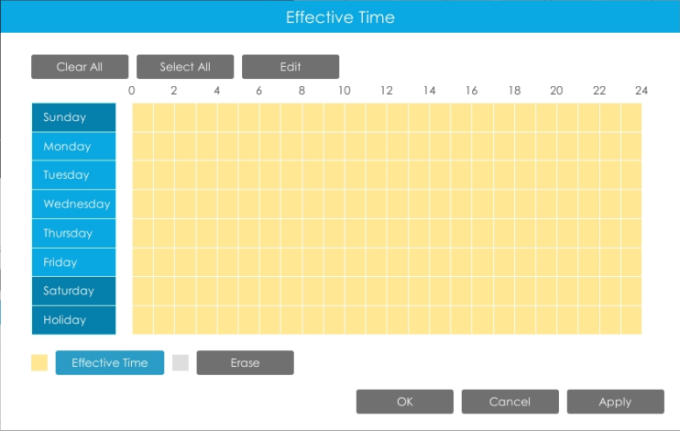Select the Sunday row label

coord(74,117)
